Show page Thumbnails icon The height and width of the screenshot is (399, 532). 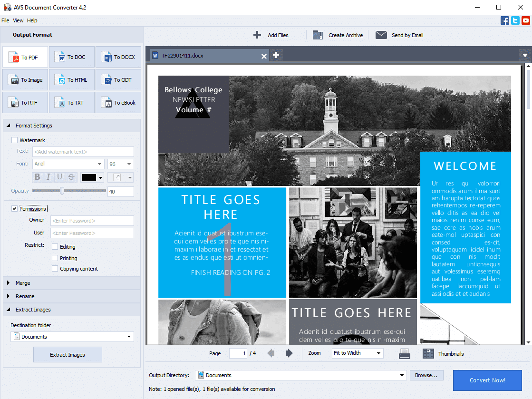[428, 353]
